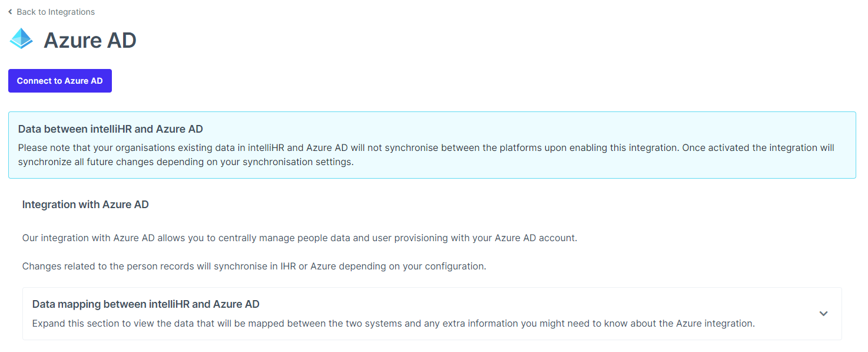This screenshot has height=352, width=868.
Task: Click the sentence about person records synchronising
Action: pos(254,266)
